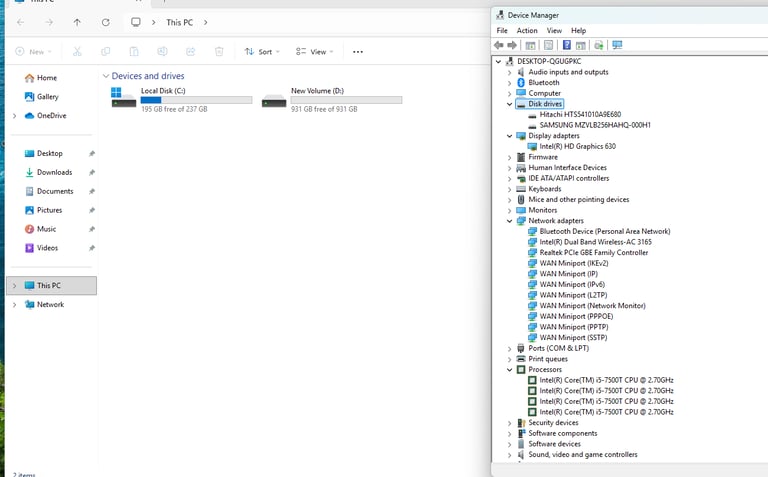Viewport: 768px width, 477px height.
Task: Select Local Disk (C:) drive
Action: (x=163, y=91)
